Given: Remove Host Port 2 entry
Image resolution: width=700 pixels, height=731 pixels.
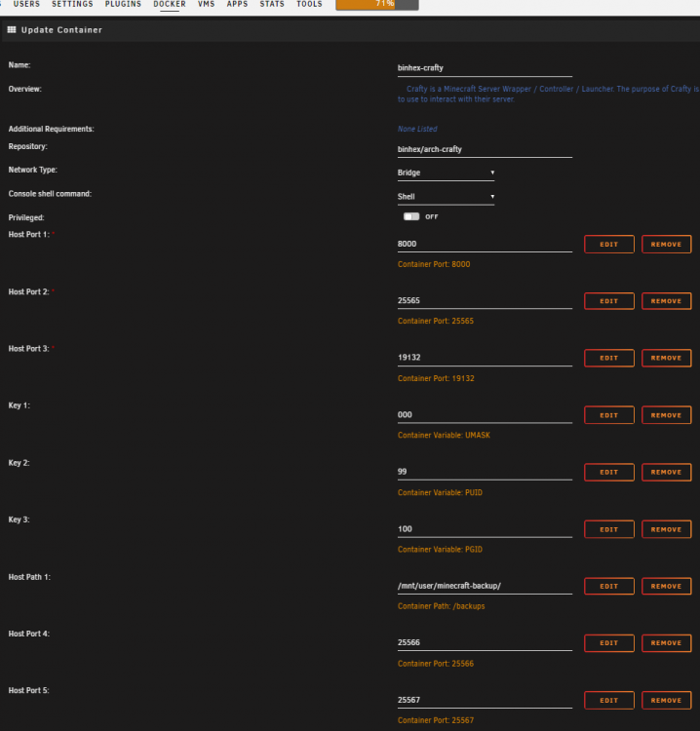Looking at the screenshot, I should pos(667,301).
